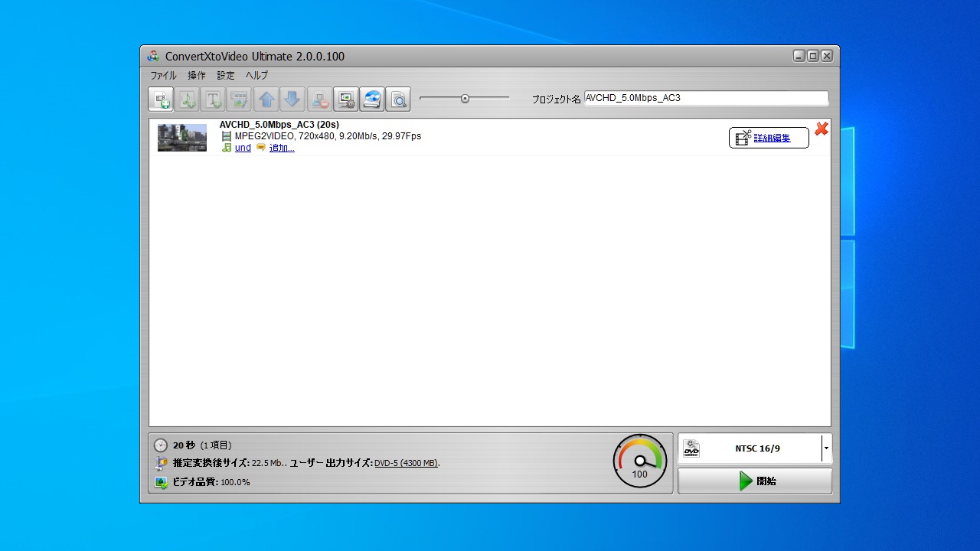Select the NTSC 16/9 profile label
Image resolution: width=980 pixels, height=551 pixels.
758,448
